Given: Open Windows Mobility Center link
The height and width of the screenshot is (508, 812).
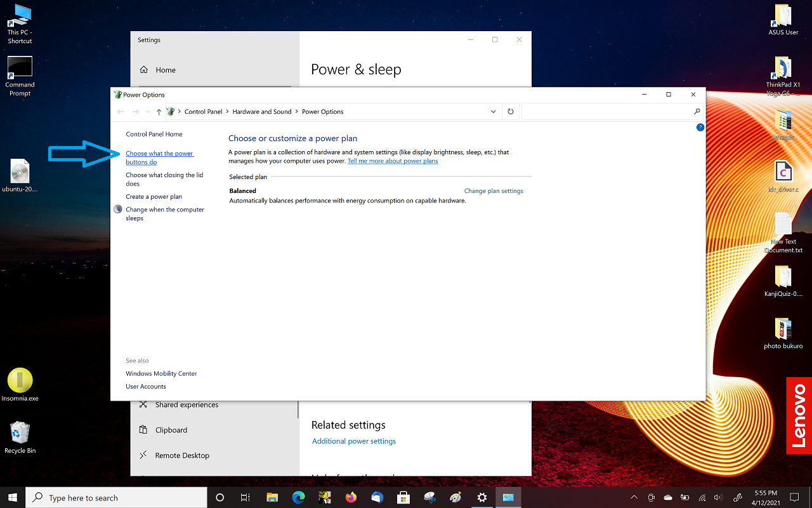Looking at the screenshot, I should 161,373.
